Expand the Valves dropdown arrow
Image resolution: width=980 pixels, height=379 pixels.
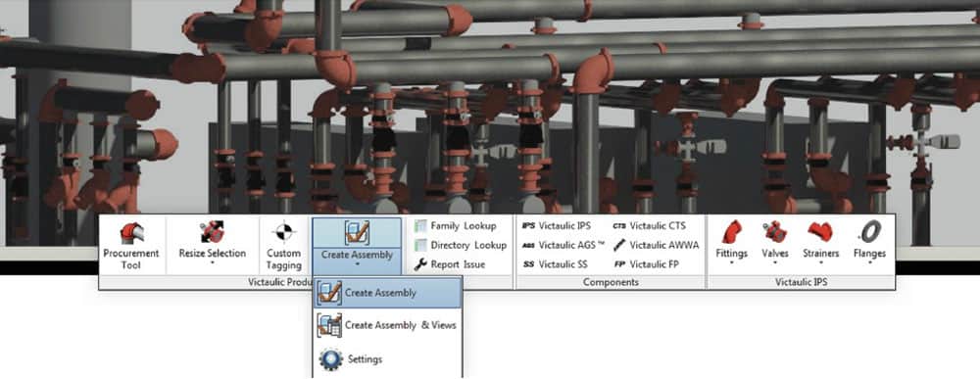775,263
